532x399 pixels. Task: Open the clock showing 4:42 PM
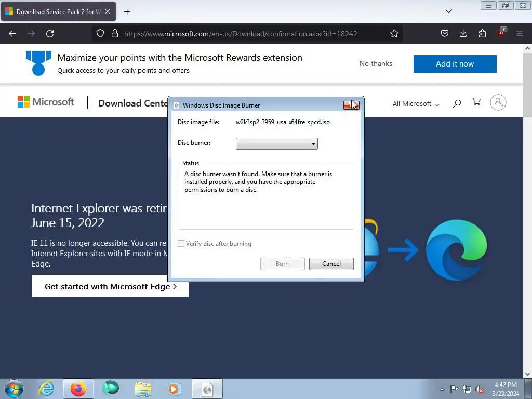[x=506, y=389]
